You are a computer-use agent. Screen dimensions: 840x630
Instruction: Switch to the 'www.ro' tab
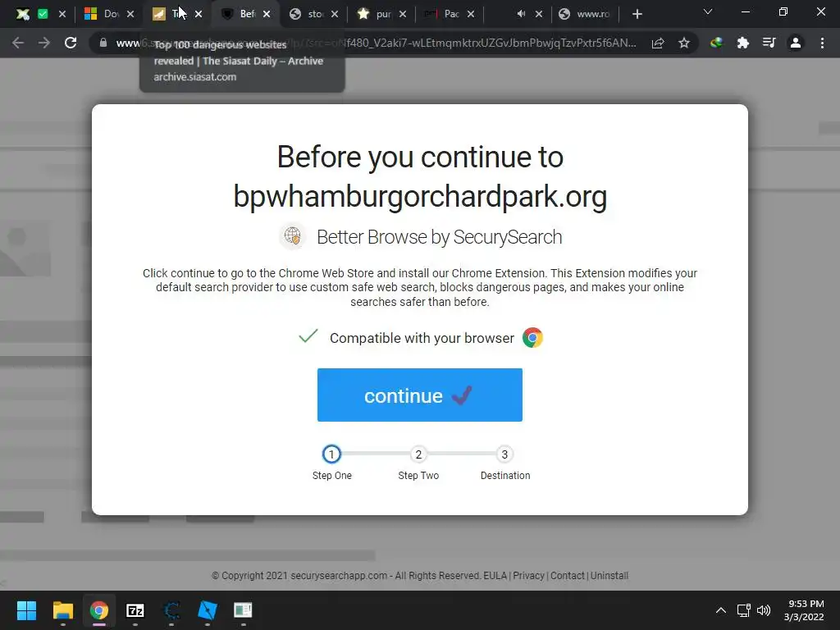click(x=586, y=14)
